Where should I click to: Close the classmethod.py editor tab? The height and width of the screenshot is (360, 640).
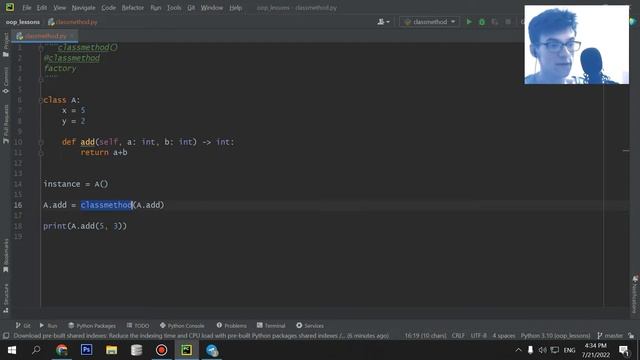pyautogui.click(x=72, y=36)
